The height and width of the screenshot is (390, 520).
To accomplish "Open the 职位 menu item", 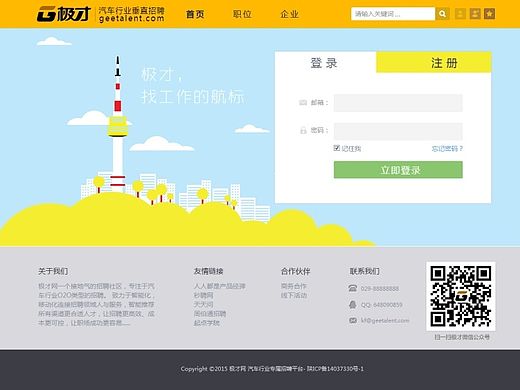I will coord(242,14).
